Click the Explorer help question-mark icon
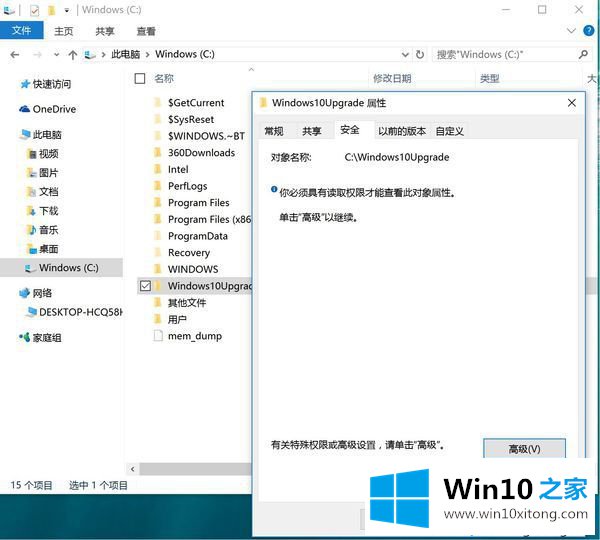The height and width of the screenshot is (540, 600). (x=589, y=31)
